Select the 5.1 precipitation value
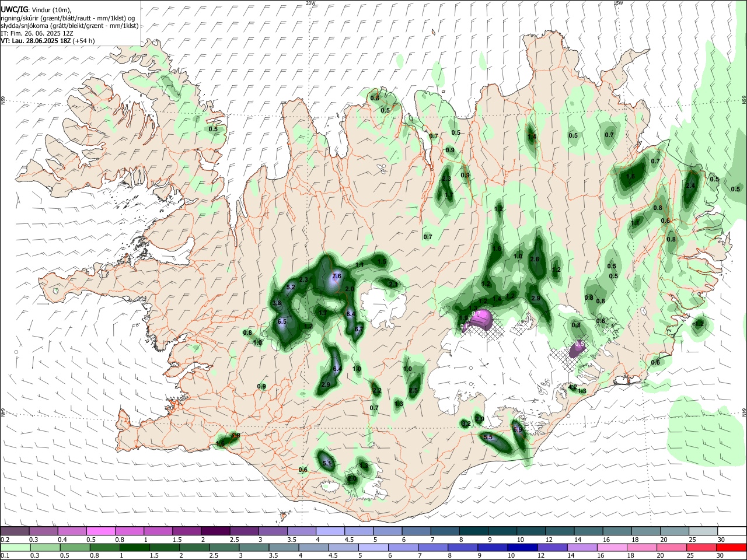747x560 pixels. (x=327, y=463)
